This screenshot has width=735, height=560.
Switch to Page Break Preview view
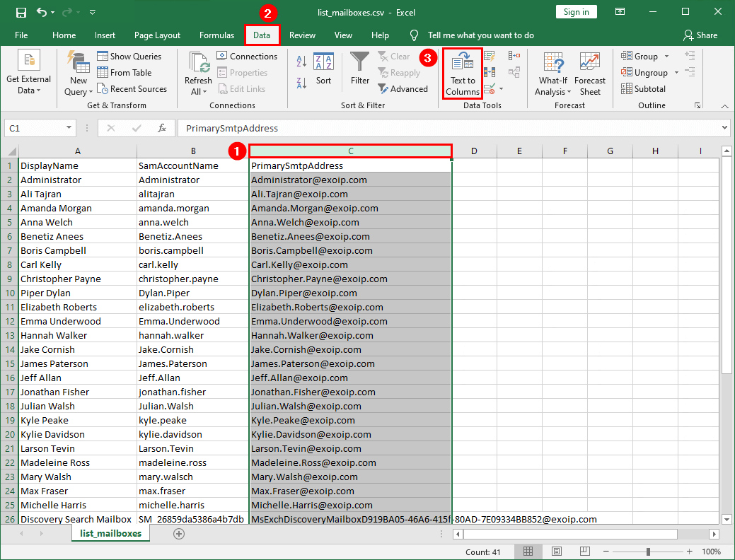pos(584,551)
